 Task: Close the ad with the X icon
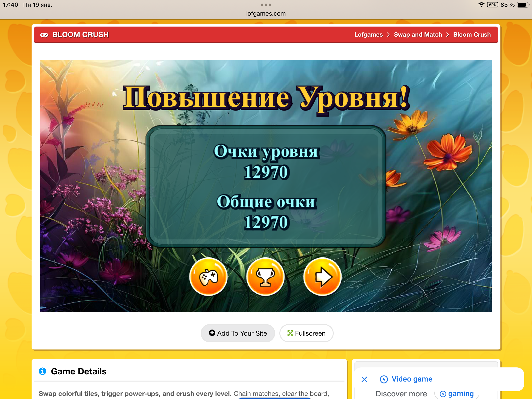pos(364,379)
